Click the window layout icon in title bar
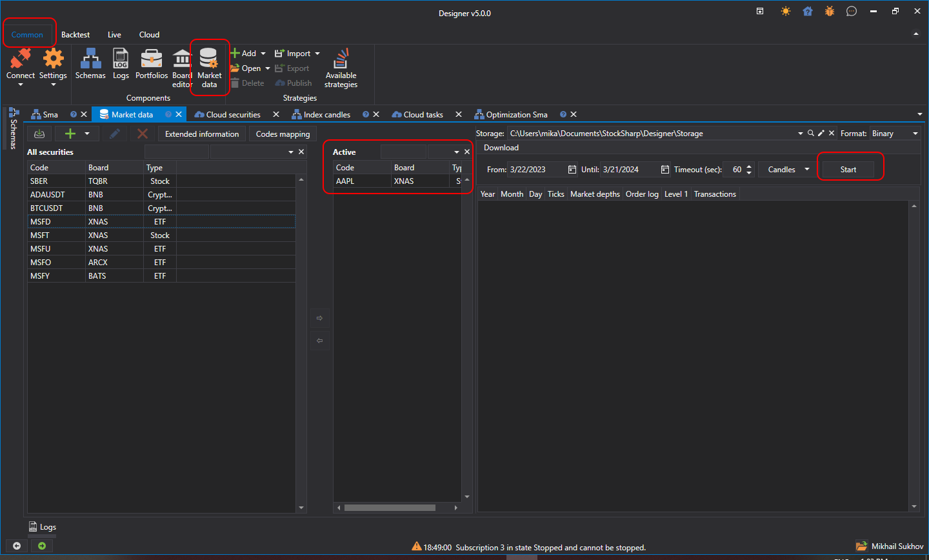Viewport: 929px width, 560px height. tap(760, 11)
